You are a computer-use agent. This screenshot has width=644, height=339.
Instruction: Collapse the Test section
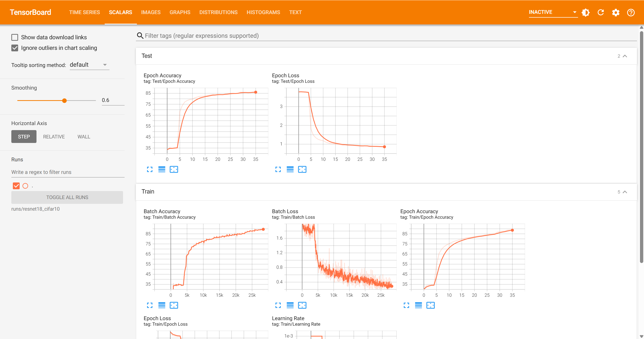625,56
